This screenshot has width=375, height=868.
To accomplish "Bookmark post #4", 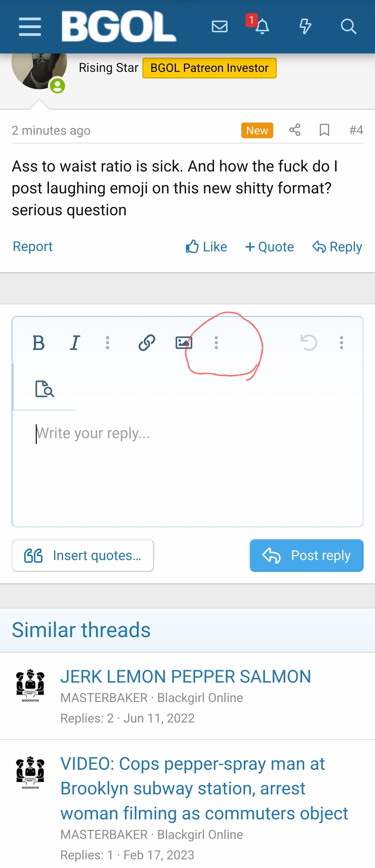I will click(324, 130).
